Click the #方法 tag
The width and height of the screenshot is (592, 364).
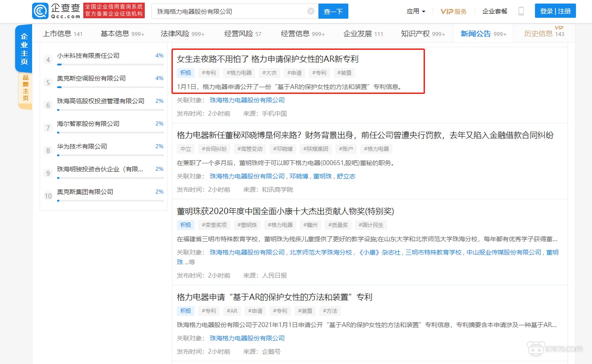(330, 311)
